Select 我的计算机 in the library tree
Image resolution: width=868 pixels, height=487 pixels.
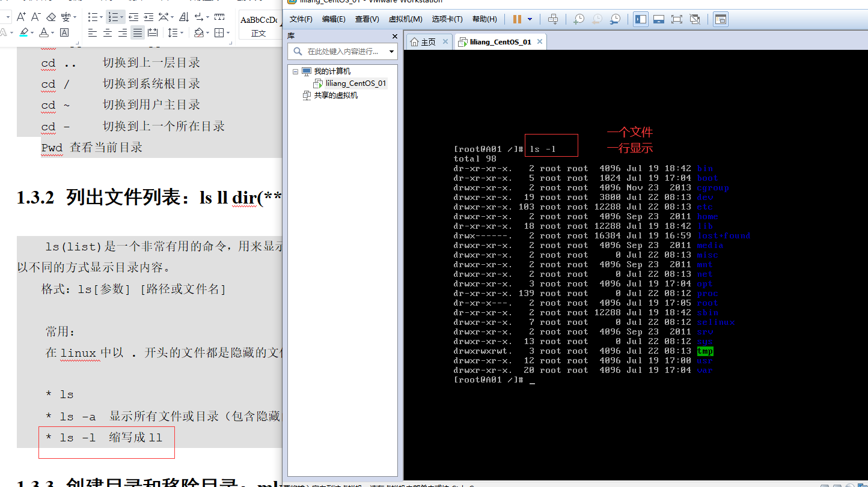click(332, 71)
